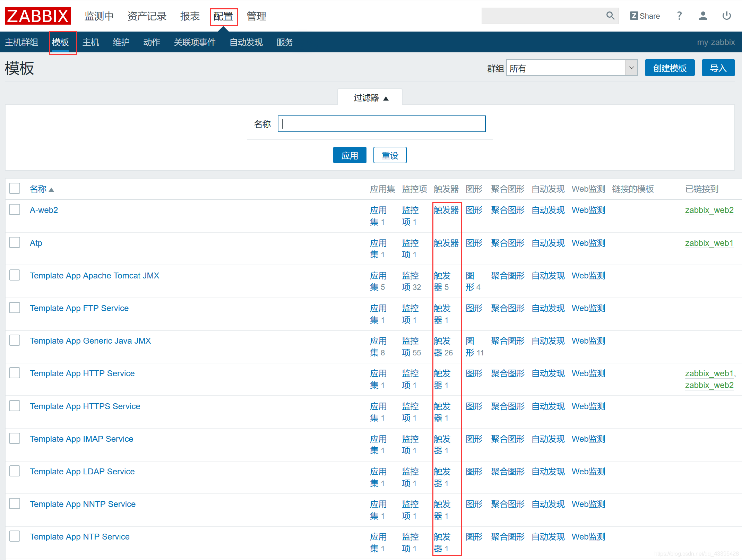Switch to the 模板 tab
Screen dimensions: 742x560
click(60, 42)
